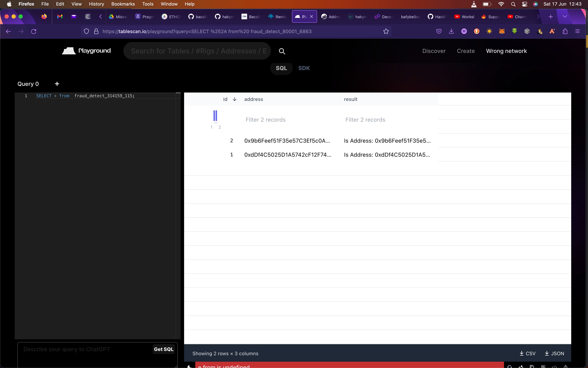Screen dimensions: 588x368
Task: Open the Bookmarks menu
Action: pos(123,4)
